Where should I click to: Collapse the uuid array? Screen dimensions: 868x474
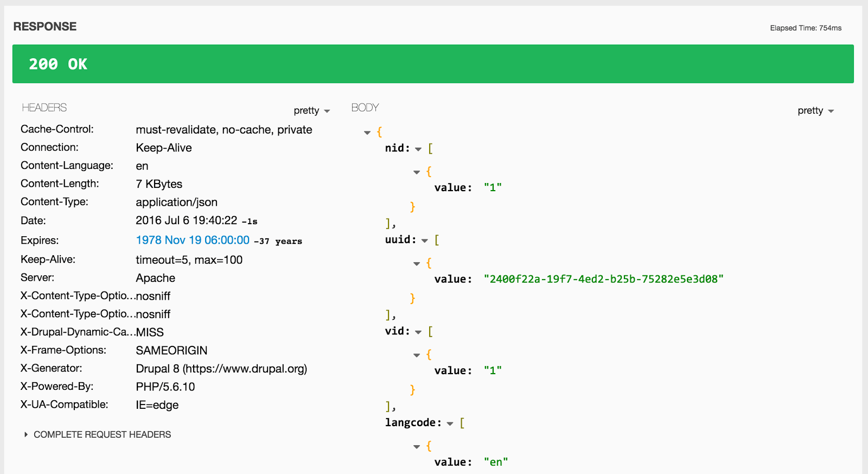coord(425,241)
